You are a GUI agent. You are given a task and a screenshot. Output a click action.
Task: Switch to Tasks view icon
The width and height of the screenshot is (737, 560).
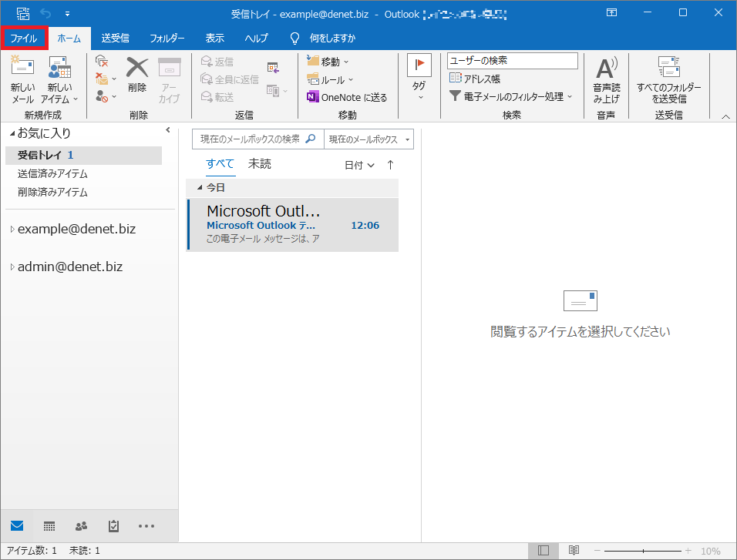113,526
